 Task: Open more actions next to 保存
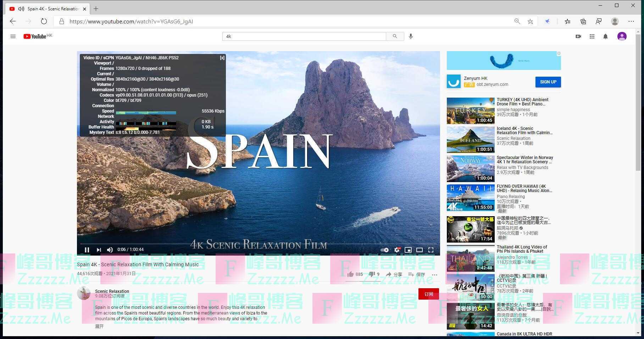click(x=434, y=274)
